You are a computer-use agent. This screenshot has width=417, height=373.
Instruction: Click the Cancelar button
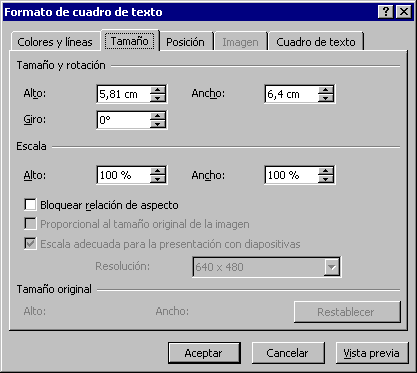tap(288, 353)
